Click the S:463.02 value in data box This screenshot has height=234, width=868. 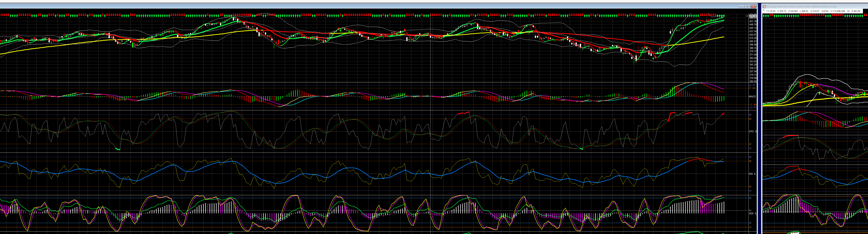pos(856,11)
